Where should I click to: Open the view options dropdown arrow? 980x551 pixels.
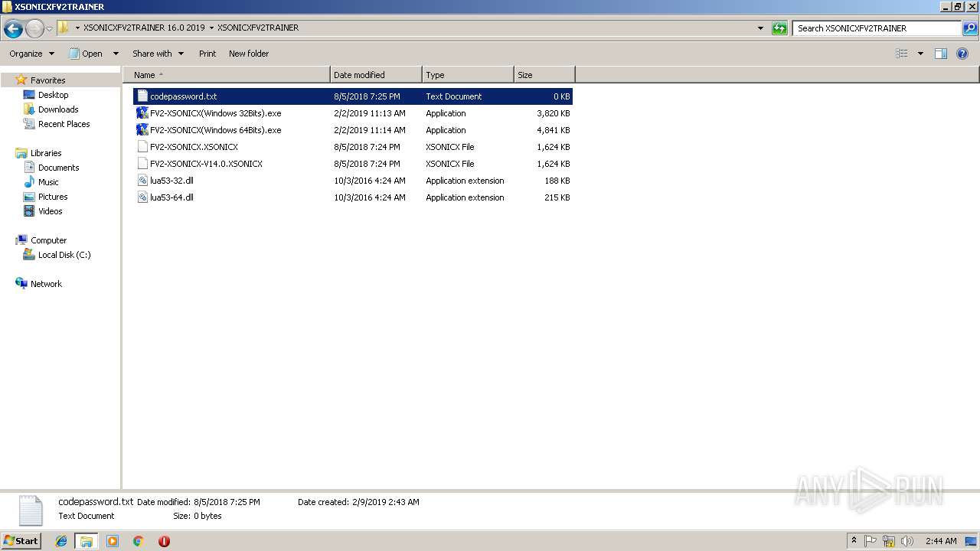click(x=920, y=54)
